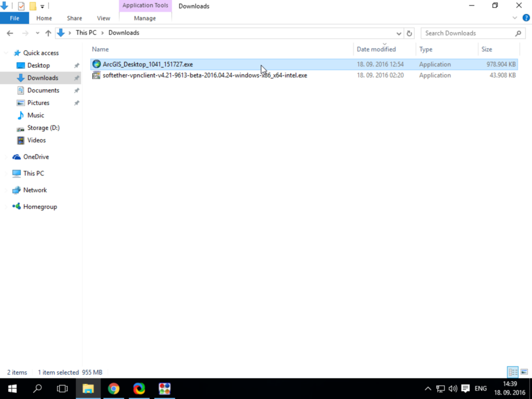The width and height of the screenshot is (532, 399).
Task: Click the Application Tools contextual tab header
Action: click(145, 5)
